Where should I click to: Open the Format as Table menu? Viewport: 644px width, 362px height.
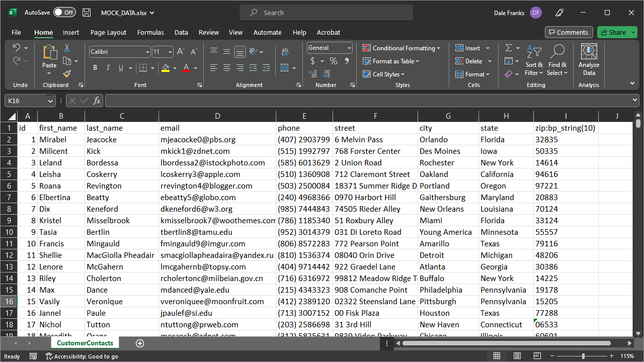click(391, 61)
